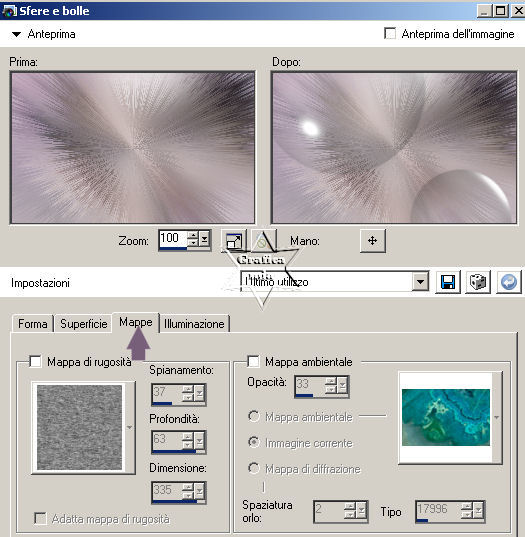Viewport: 525px width, 537px height.
Task: Enable the Mappa ambientale checkbox
Action: [253, 361]
